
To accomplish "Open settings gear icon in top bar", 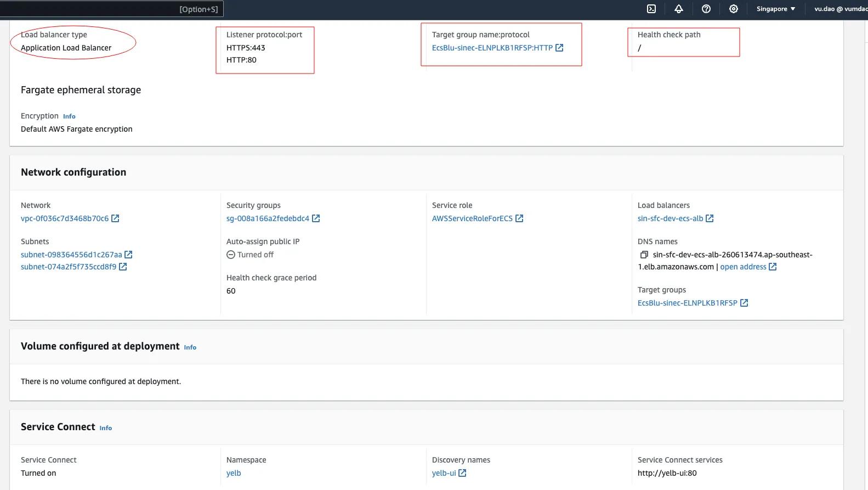I will (x=734, y=9).
